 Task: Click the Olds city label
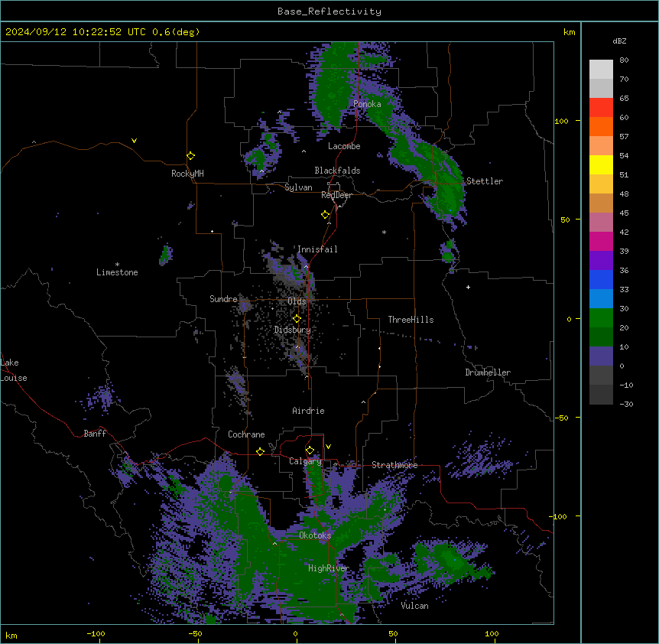coord(297,301)
